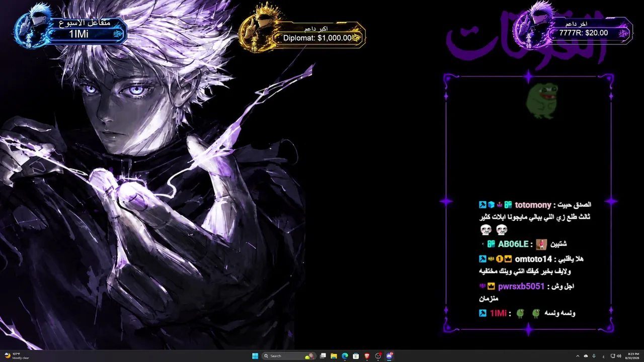This screenshot has width=644, height=362.
Task: Click the red username 1IMi in chat
Action: [x=498, y=313]
